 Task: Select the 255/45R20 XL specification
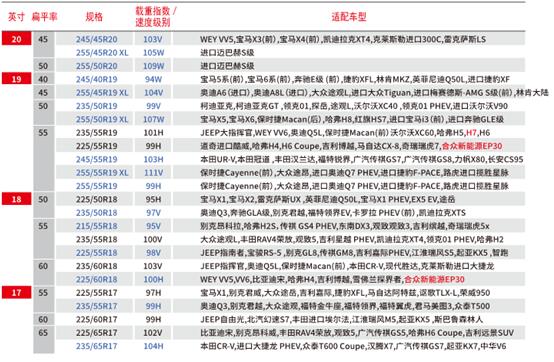[102, 53]
